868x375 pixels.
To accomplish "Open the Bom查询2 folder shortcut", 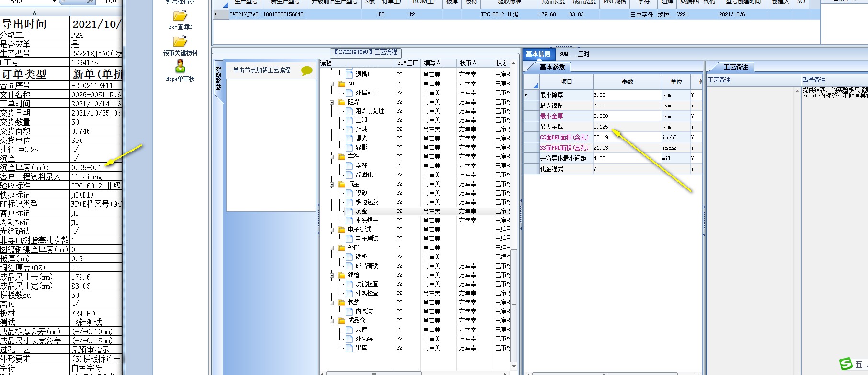I will coord(180,16).
